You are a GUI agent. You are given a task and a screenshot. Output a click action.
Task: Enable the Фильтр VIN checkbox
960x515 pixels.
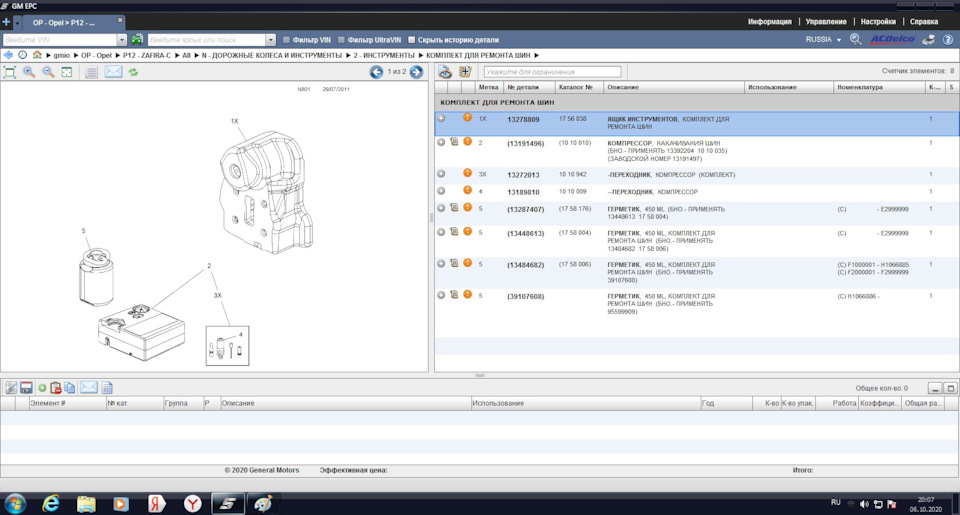point(288,39)
